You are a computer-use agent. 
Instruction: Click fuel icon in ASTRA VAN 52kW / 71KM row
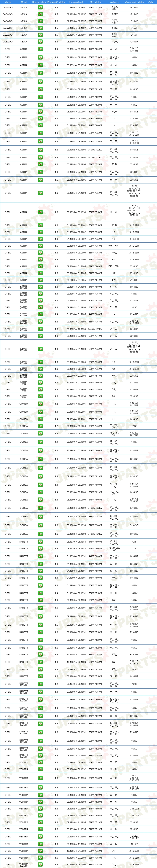40,396
